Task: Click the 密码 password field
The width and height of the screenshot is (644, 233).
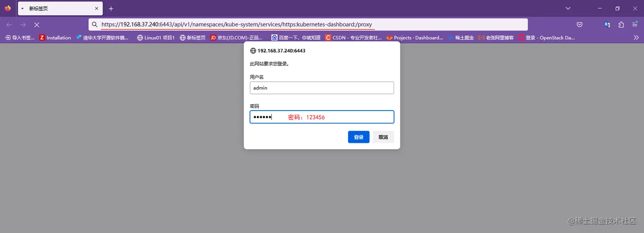Action: [x=322, y=117]
